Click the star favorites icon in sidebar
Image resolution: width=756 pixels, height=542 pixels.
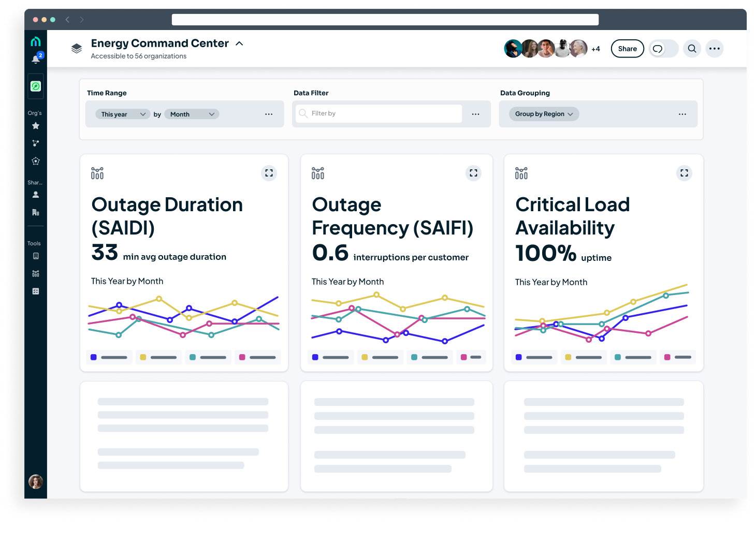(36, 126)
